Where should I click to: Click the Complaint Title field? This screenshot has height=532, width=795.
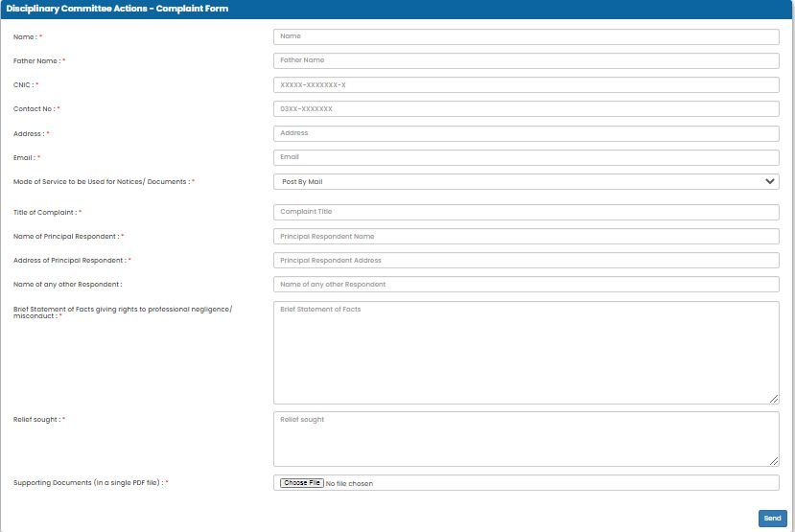point(526,212)
